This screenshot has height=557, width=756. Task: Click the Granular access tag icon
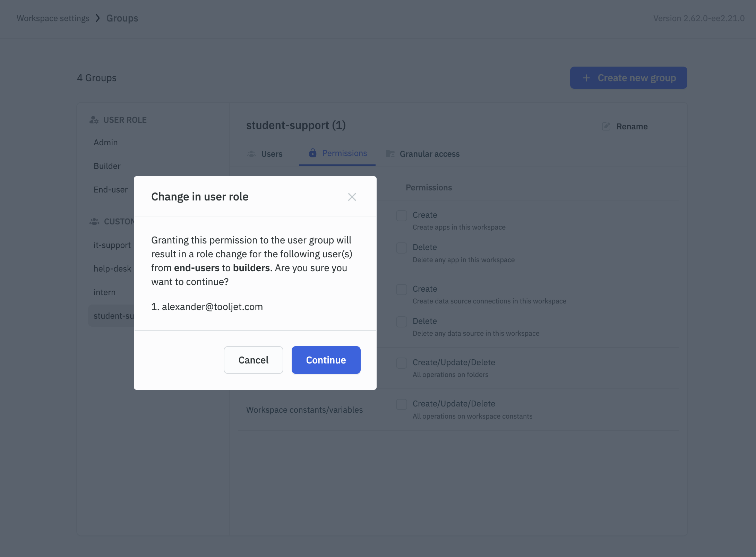[x=390, y=154]
